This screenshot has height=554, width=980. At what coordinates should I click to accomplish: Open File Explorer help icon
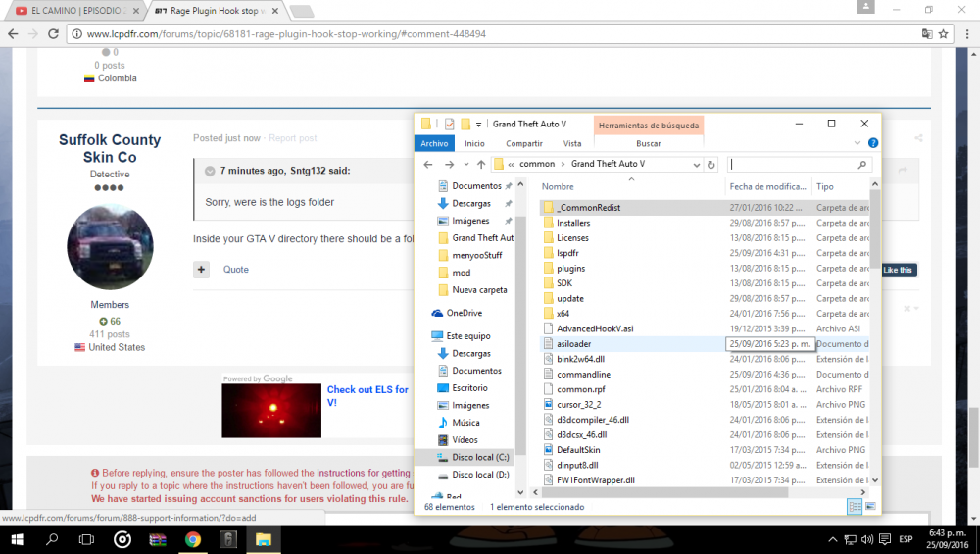pos(873,143)
